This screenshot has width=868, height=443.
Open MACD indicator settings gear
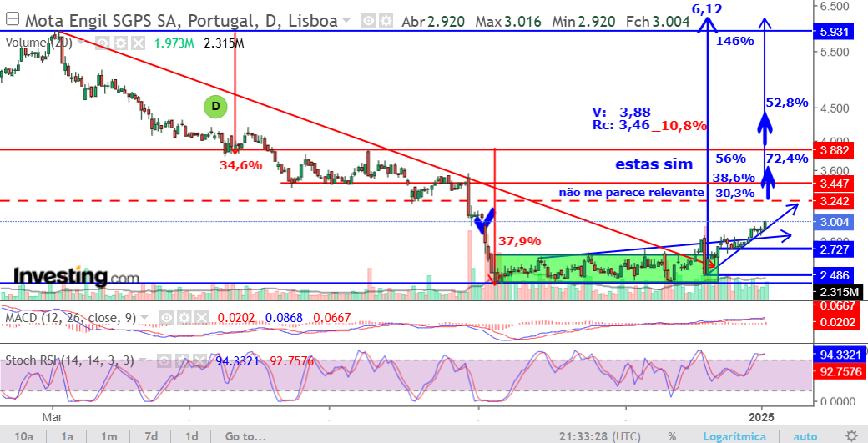[x=184, y=318]
